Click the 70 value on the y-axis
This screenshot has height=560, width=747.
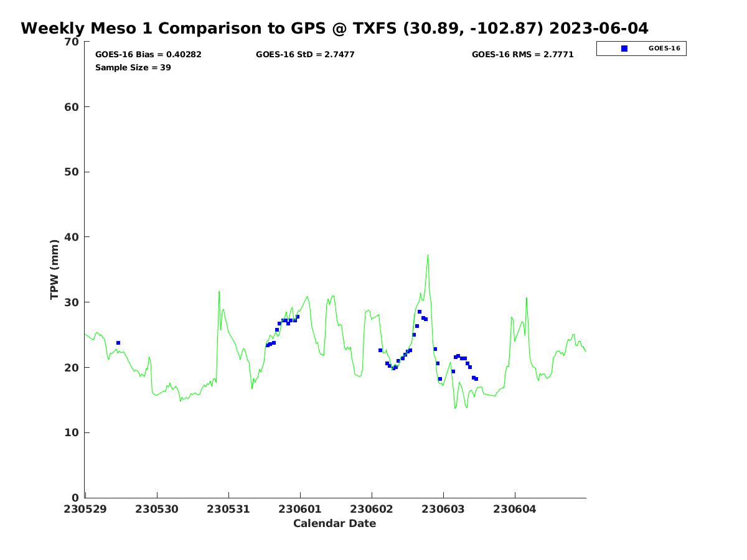(72, 42)
